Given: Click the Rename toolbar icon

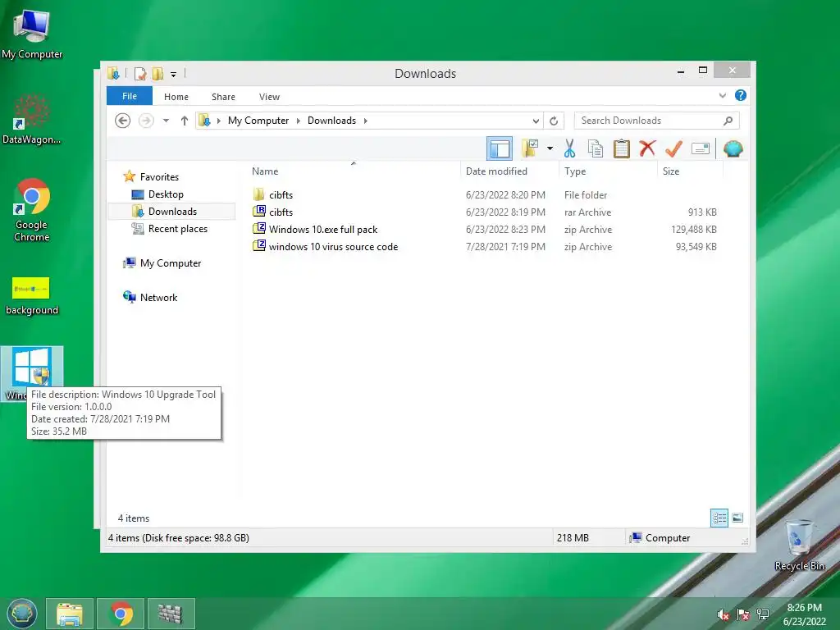Looking at the screenshot, I should tap(701, 148).
